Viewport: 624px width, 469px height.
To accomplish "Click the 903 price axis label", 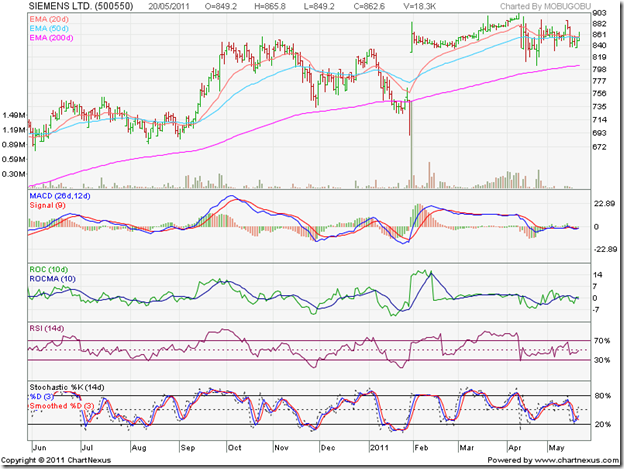I will (599, 14).
